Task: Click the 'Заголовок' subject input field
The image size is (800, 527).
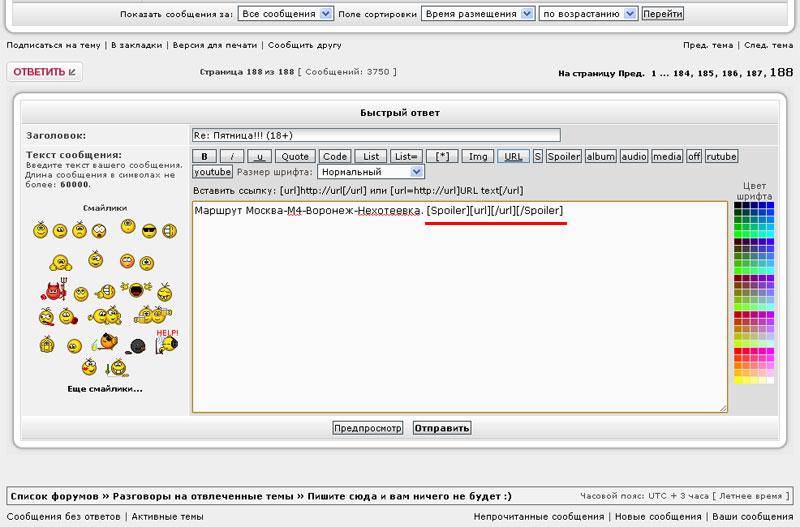Action: pos(375,135)
